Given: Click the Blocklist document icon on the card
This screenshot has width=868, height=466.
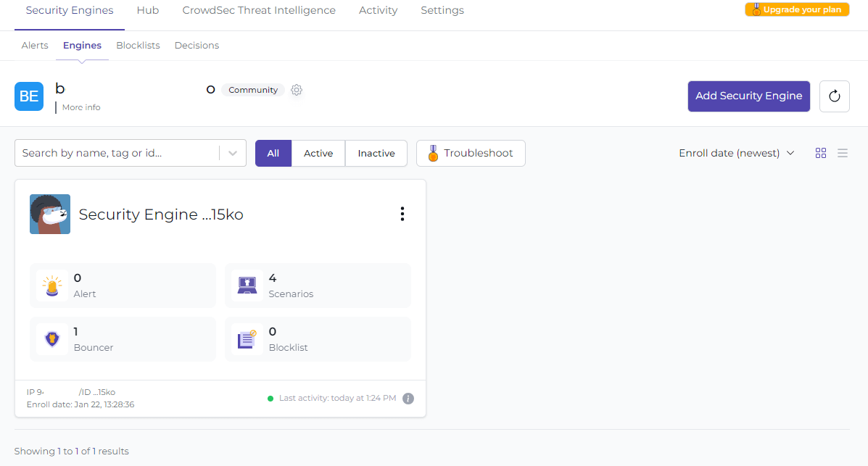Looking at the screenshot, I should (247, 338).
